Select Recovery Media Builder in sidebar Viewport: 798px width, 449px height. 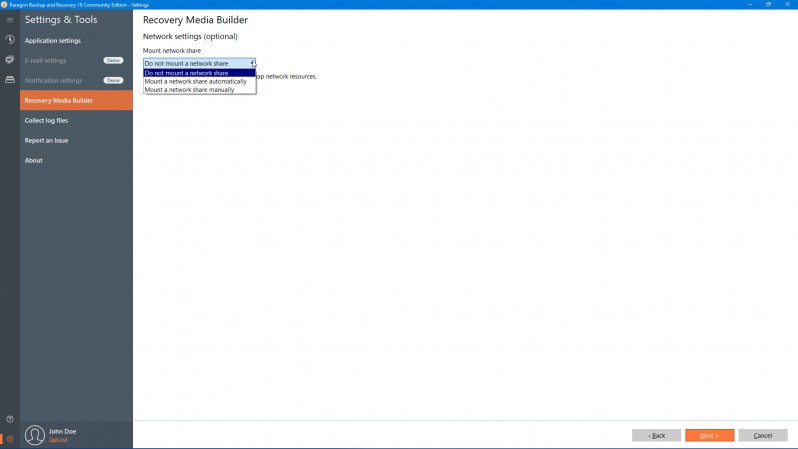click(59, 100)
